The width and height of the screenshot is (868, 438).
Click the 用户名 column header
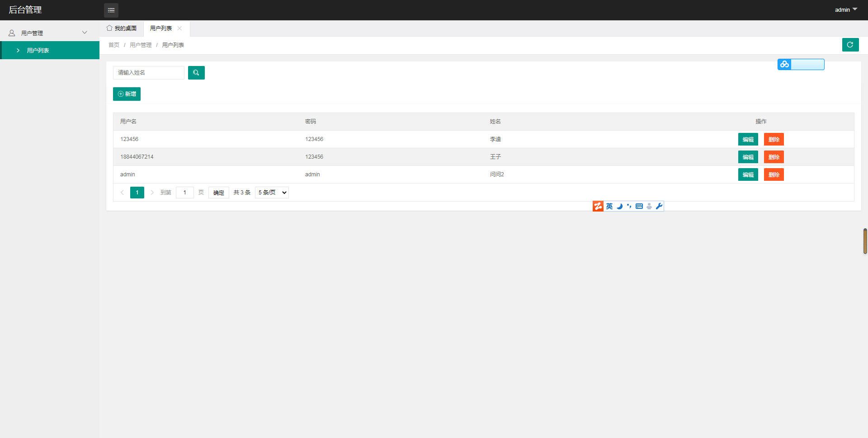[128, 122]
